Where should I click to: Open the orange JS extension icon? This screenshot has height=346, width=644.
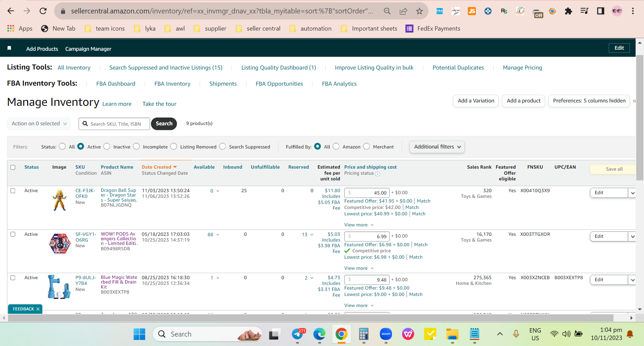pyautogui.click(x=472, y=11)
